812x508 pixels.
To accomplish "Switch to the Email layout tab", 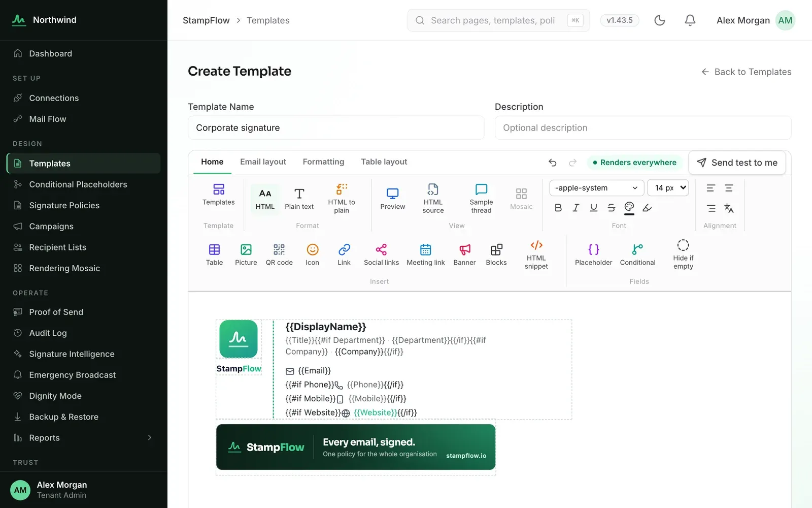I will pos(263,162).
